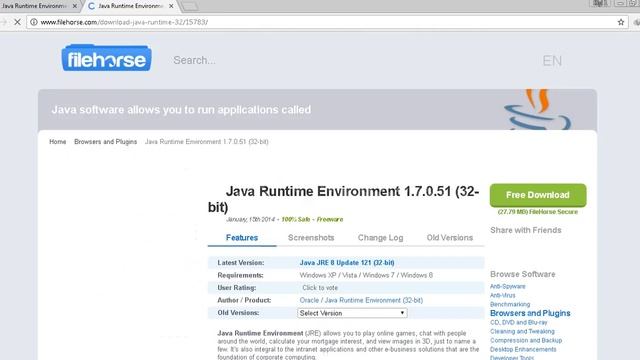The width and height of the screenshot is (640, 360).
Task: View site information icon in address bar
Action: 34,22
